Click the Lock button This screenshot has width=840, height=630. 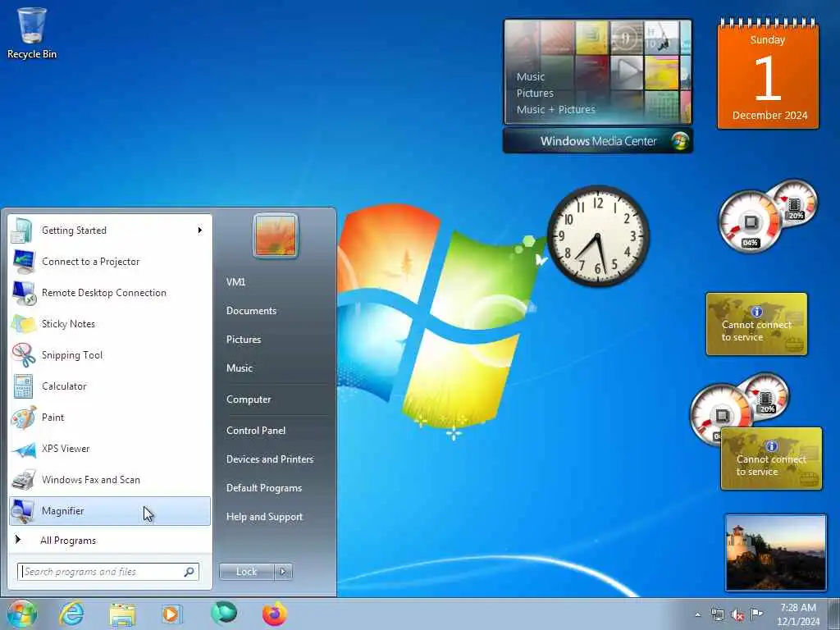[246, 572]
